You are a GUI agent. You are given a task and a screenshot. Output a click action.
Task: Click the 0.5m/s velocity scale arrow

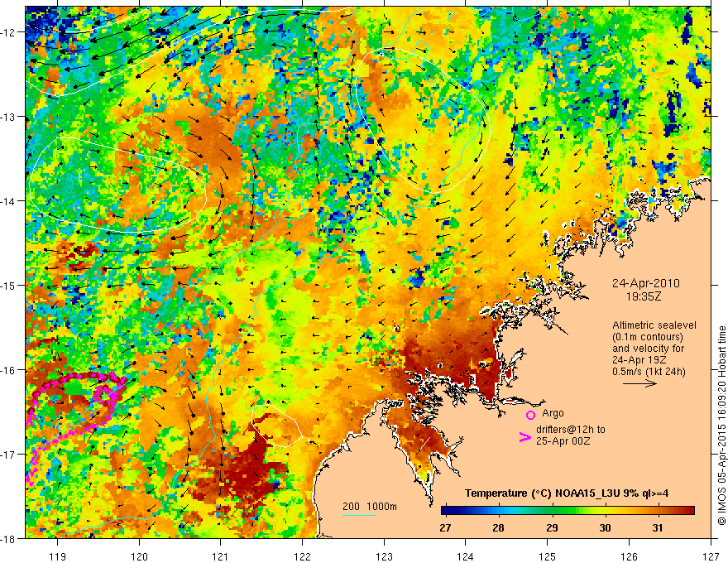[x=639, y=383]
